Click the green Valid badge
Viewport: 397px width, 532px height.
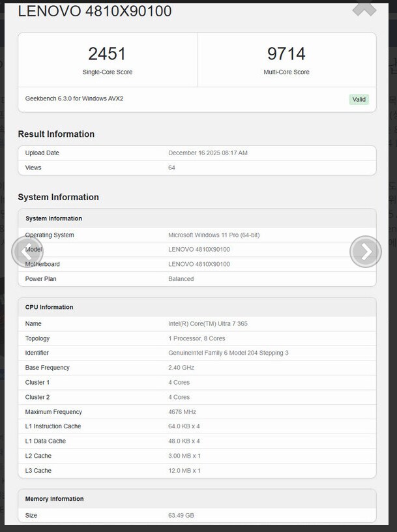pos(359,99)
